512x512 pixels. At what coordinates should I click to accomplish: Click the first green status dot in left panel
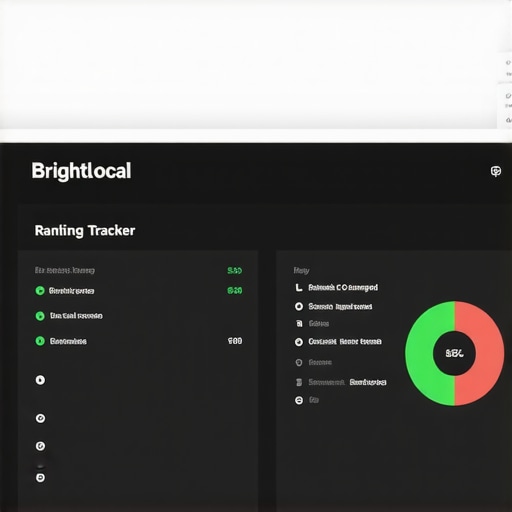click(x=40, y=291)
